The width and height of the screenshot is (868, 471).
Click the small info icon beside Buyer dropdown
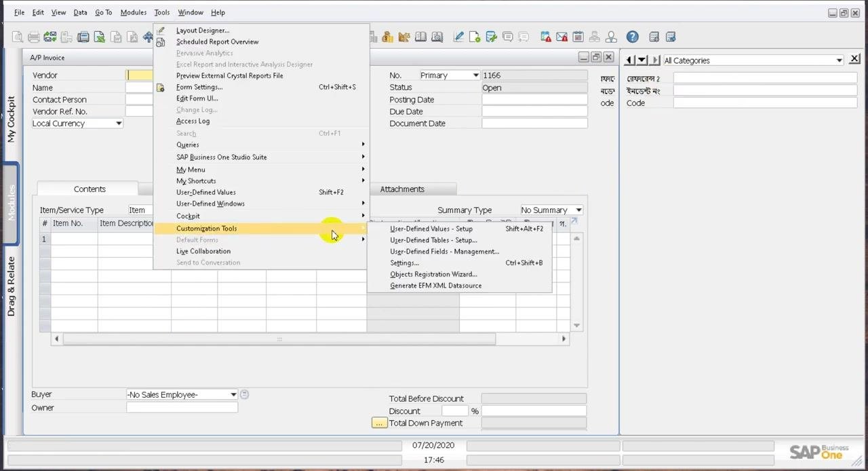[244, 394]
